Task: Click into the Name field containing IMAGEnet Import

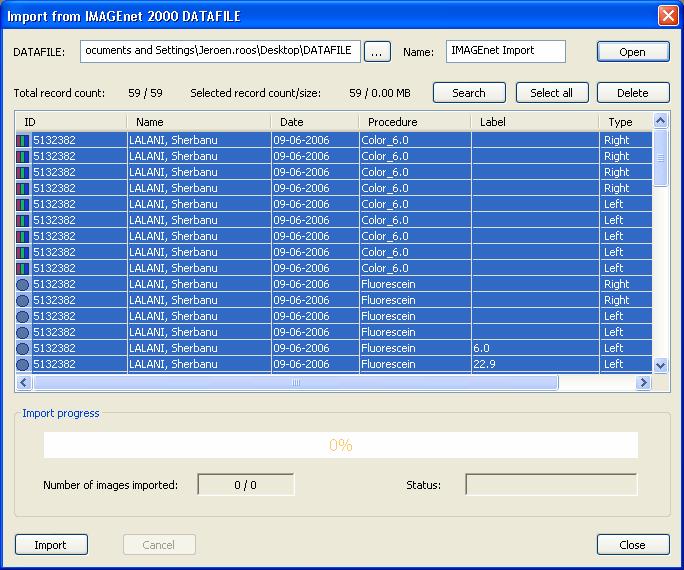Action: pyautogui.click(x=506, y=51)
